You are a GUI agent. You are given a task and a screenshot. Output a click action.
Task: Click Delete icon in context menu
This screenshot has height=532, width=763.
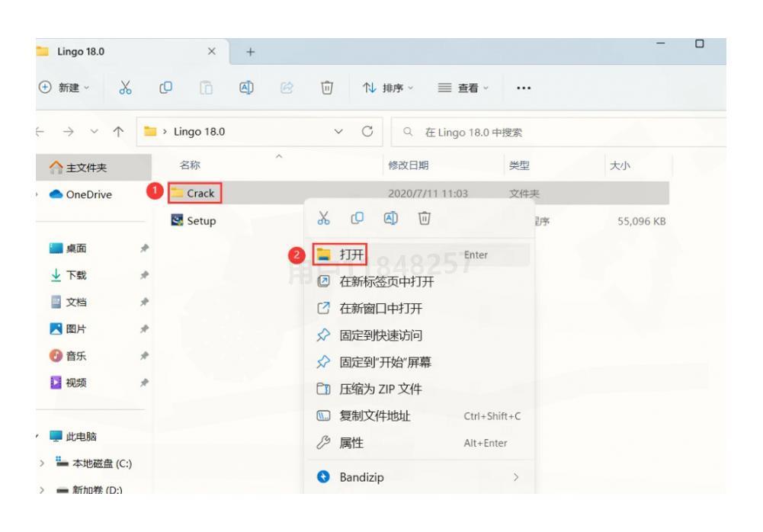[x=425, y=218]
